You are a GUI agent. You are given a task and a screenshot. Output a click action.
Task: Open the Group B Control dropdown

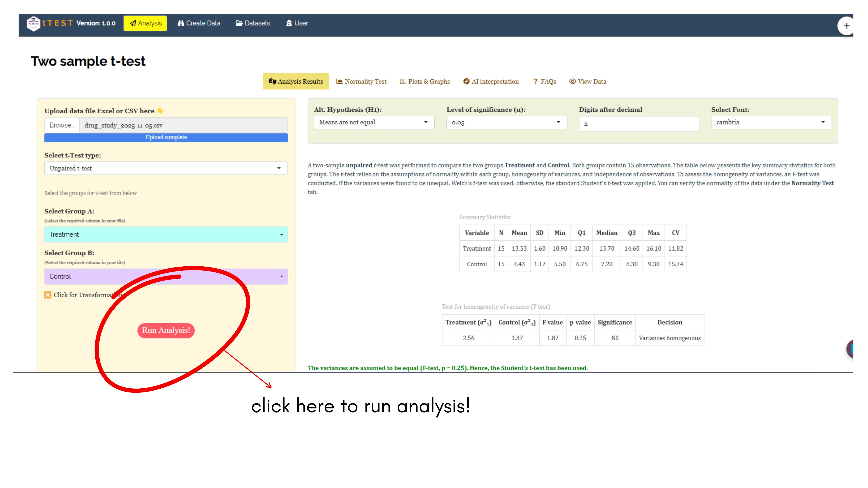pyautogui.click(x=166, y=277)
